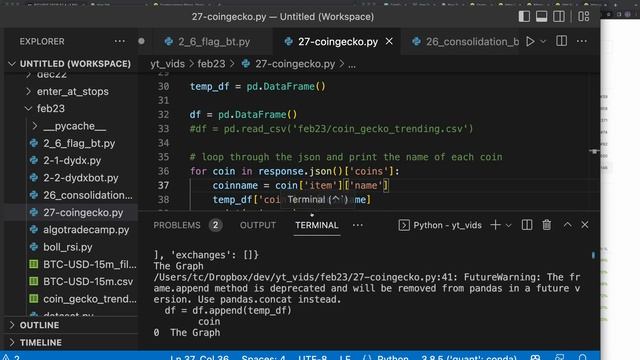The width and height of the screenshot is (640, 360).
Task: Open coin_gecko_trend... csv file
Action: click(90, 299)
